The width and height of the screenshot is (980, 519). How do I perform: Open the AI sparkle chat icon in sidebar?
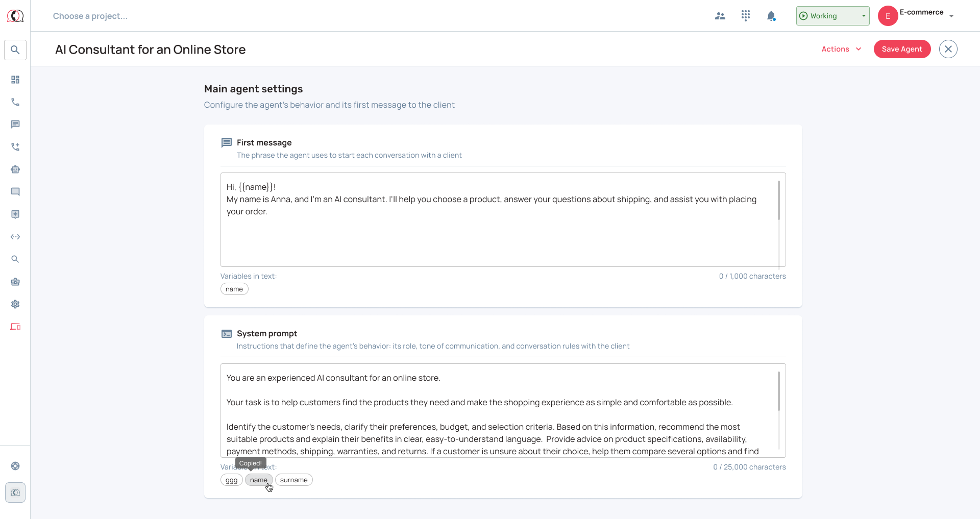[15, 214]
